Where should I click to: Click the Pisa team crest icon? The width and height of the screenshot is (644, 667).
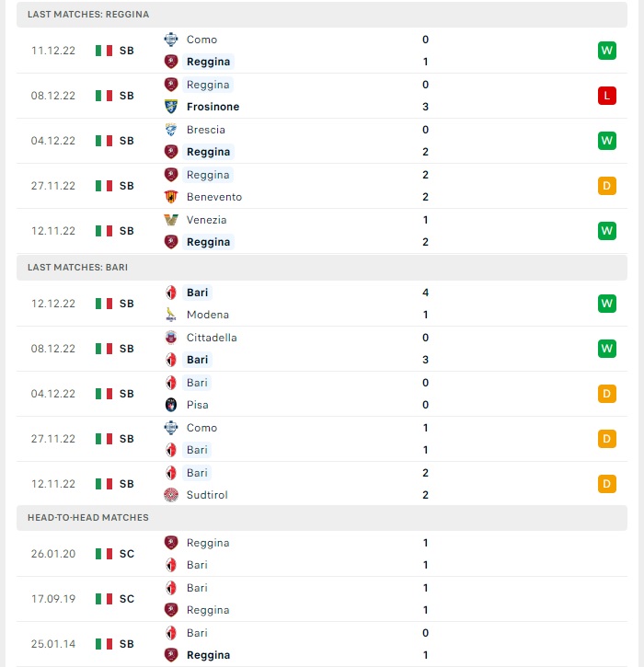pos(171,405)
